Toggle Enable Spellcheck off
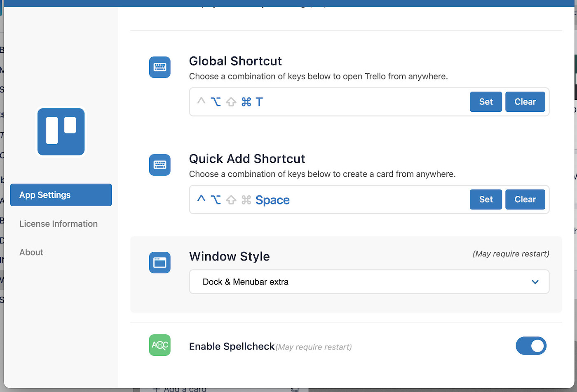Viewport: 577px width, 392px height. pos(531,346)
